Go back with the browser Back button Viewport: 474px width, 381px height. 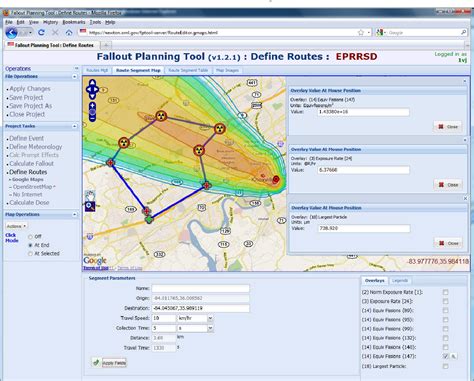click(12, 33)
